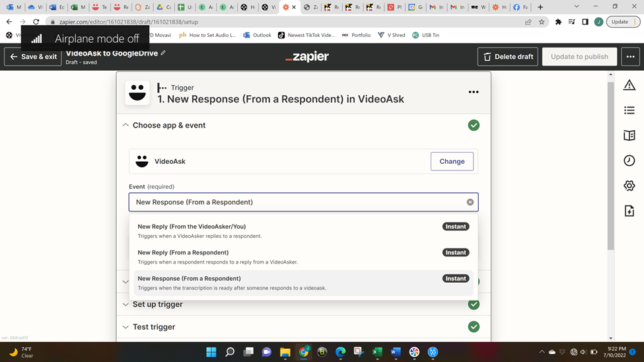Edit the Zap name with pencil icon
Image resolution: width=644 pixels, height=362 pixels.
163,53
